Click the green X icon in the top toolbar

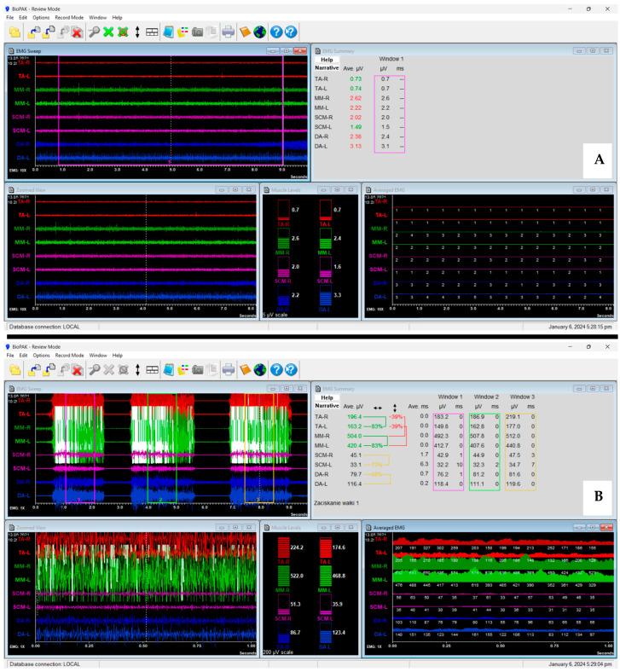coord(108,32)
